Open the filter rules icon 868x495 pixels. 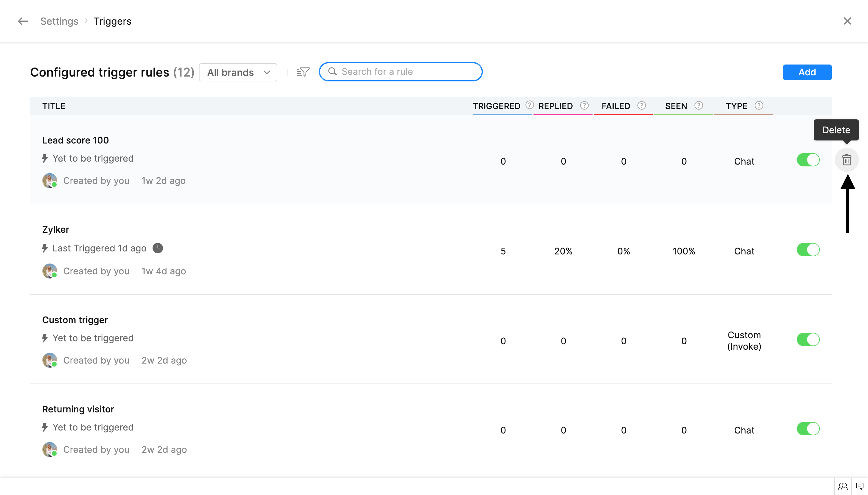303,72
